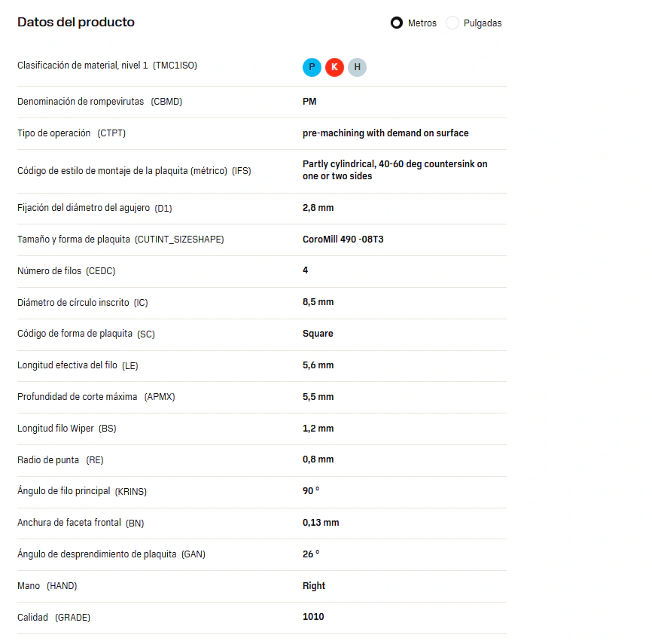Click the Datos del producto heading
This screenshot has width=652, height=644.
point(76,22)
